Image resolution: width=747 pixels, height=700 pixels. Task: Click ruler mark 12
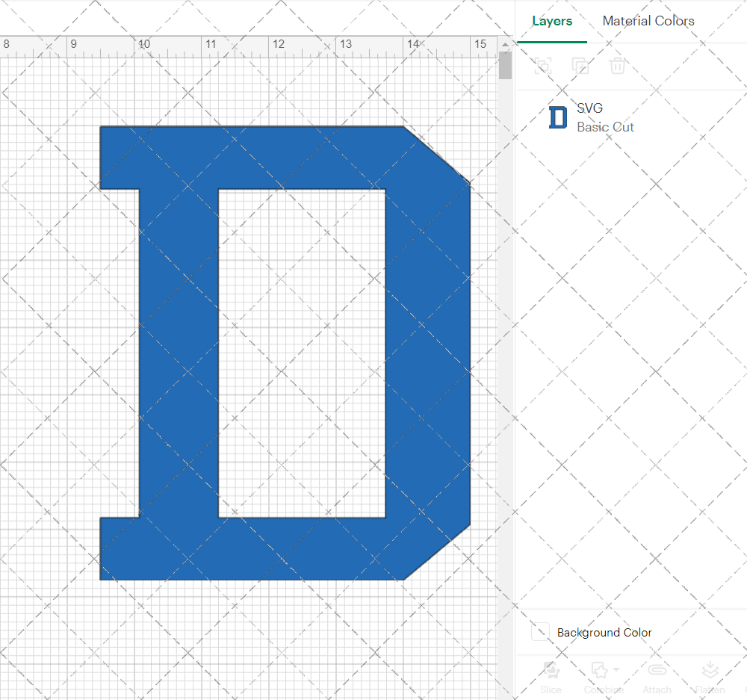pyautogui.click(x=279, y=44)
